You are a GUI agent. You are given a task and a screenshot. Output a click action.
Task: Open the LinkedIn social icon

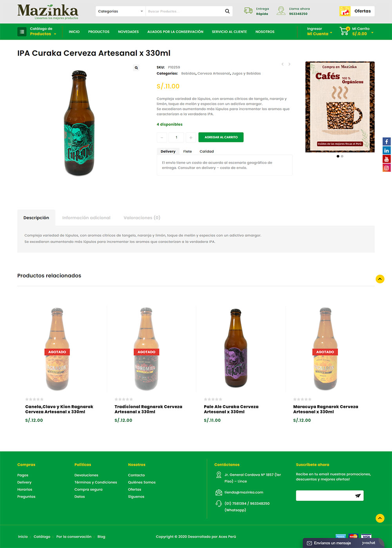[x=387, y=150]
